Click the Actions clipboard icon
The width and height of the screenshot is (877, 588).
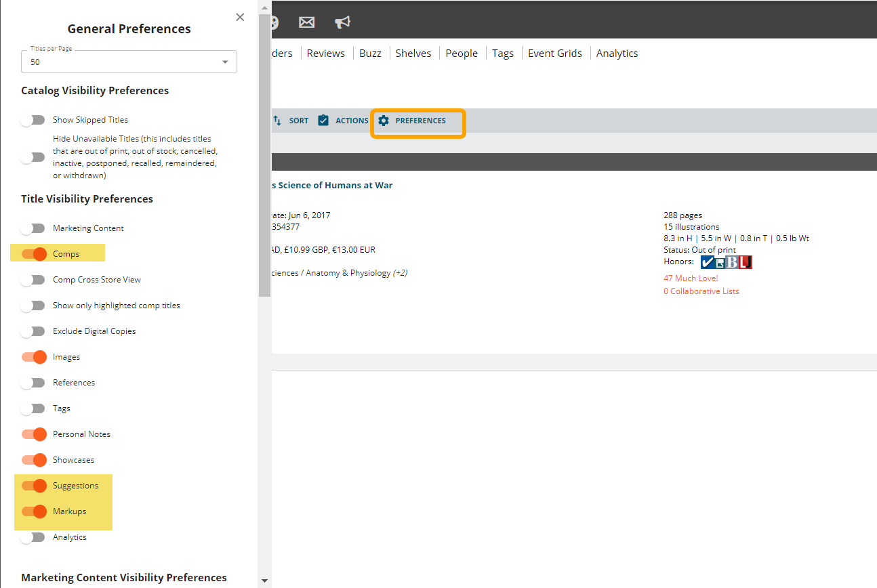click(x=323, y=121)
